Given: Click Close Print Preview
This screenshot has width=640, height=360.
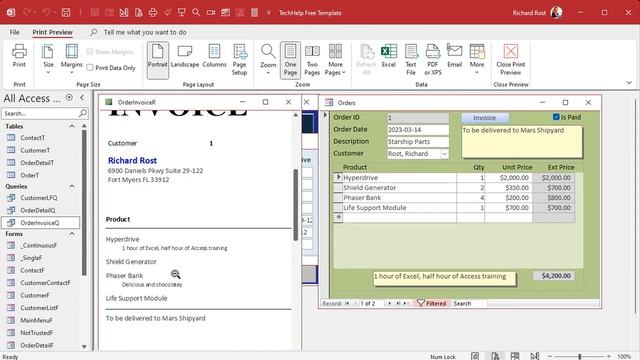Looking at the screenshot, I should tap(511, 60).
